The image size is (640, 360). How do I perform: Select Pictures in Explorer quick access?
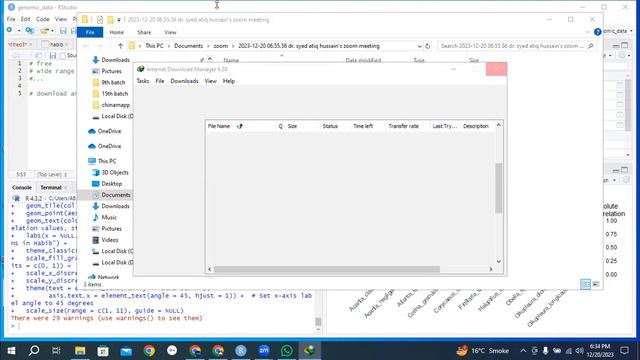(x=107, y=71)
